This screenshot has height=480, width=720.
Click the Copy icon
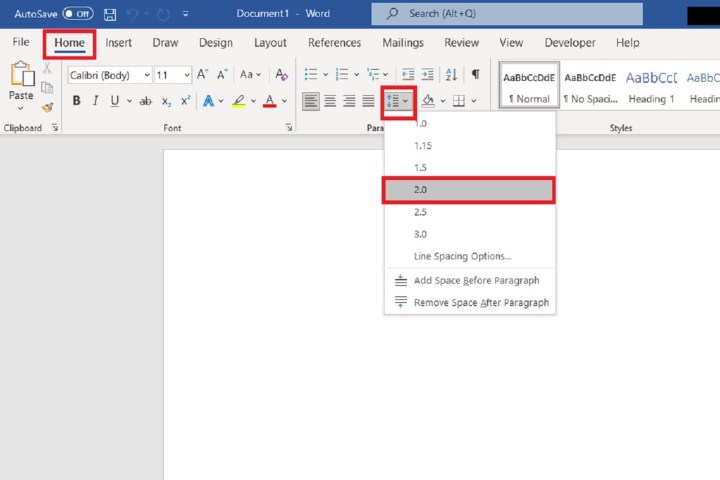point(47,88)
